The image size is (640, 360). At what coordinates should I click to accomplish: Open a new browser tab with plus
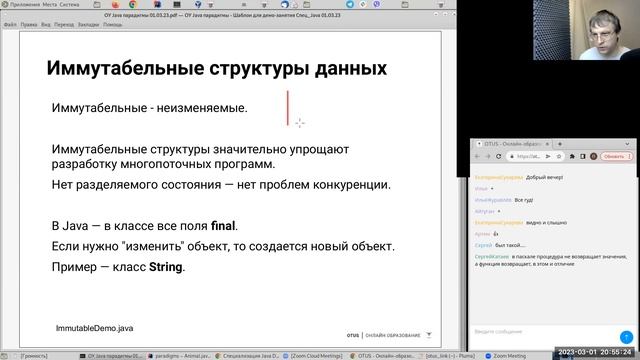560,144
